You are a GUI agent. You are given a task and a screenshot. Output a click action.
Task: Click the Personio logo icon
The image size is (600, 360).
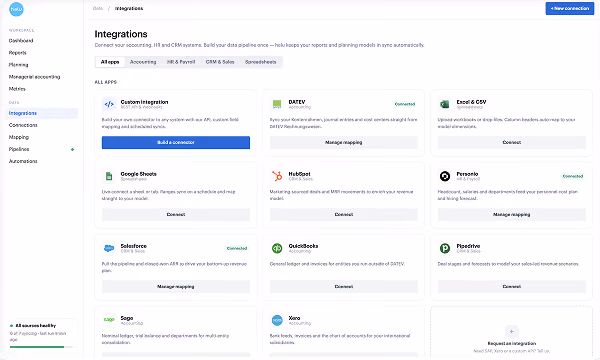tap(445, 176)
